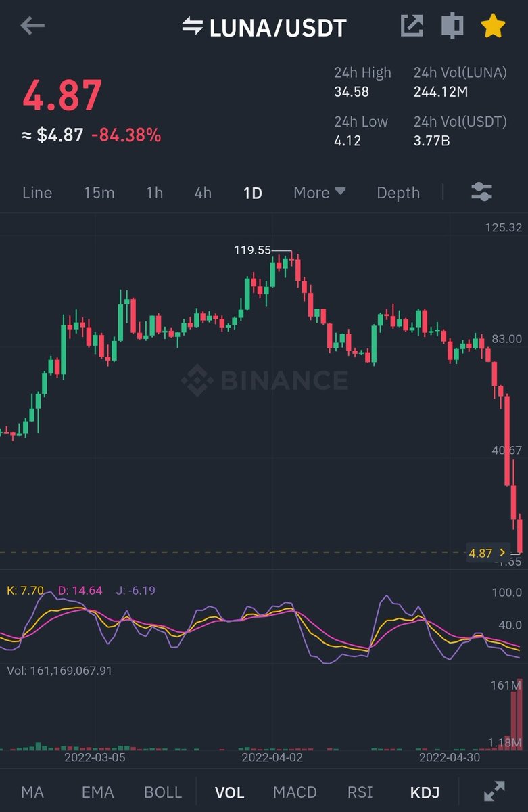Viewport: 528px width, 812px height.
Task: Tap the 24h Vol(USDT) value 3.77B
Action: tap(432, 141)
